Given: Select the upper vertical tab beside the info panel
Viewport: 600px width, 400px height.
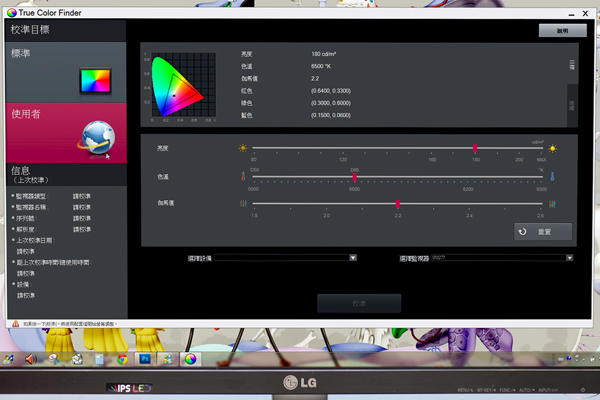Looking at the screenshot, I should [572, 64].
